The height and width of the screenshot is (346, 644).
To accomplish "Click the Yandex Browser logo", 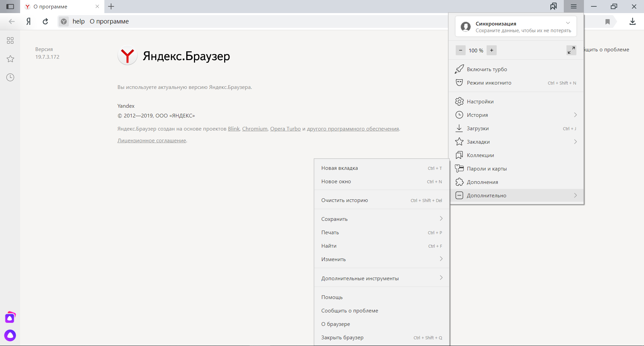I will tap(128, 56).
